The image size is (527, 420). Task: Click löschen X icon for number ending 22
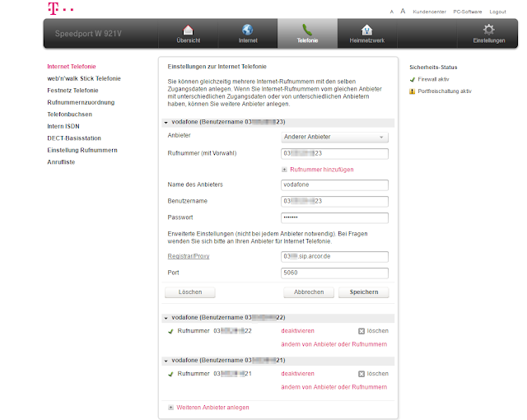point(361,331)
